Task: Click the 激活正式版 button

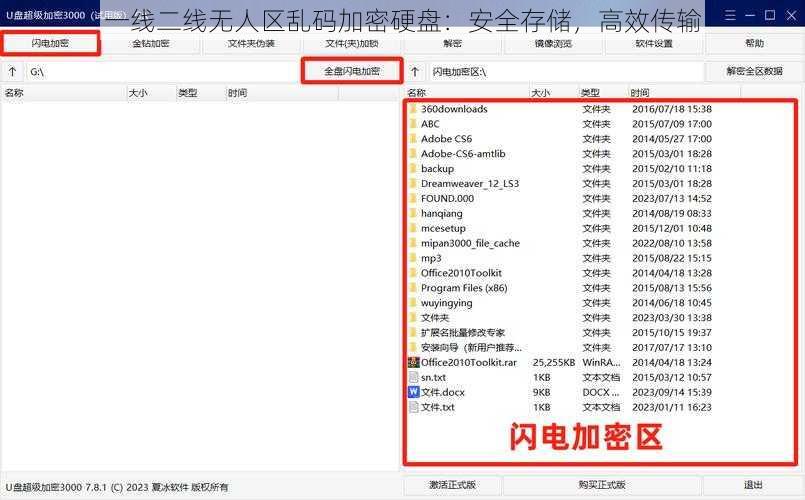Action: (x=452, y=485)
